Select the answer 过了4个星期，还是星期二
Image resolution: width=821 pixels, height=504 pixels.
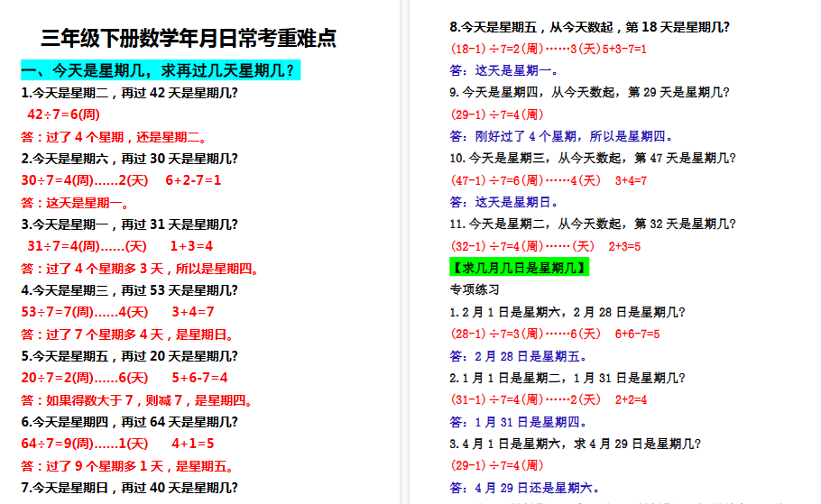115,137
